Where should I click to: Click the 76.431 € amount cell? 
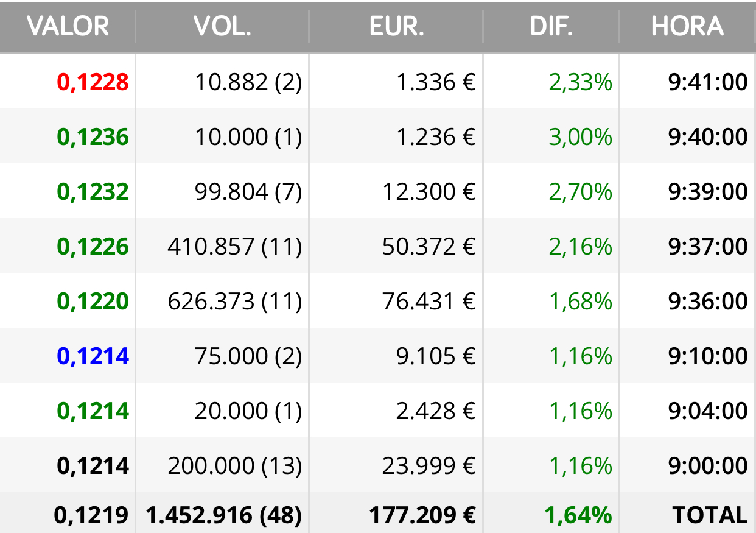point(429,301)
